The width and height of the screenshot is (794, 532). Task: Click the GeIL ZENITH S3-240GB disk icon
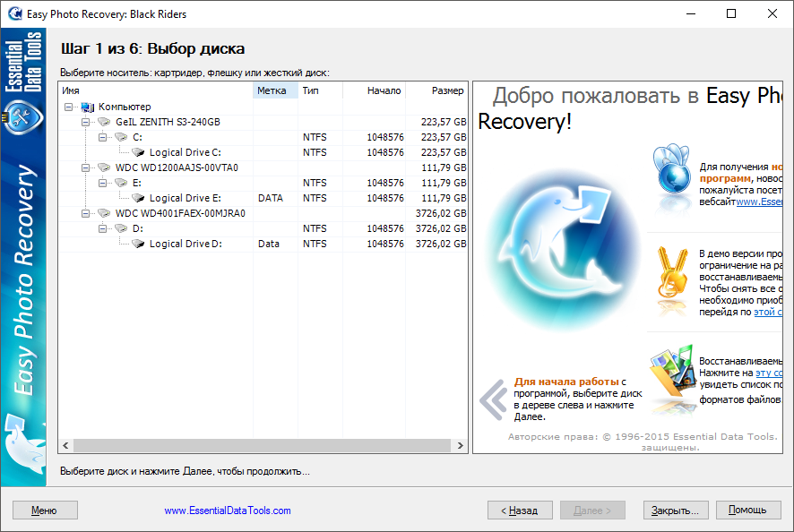tap(104, 122)
